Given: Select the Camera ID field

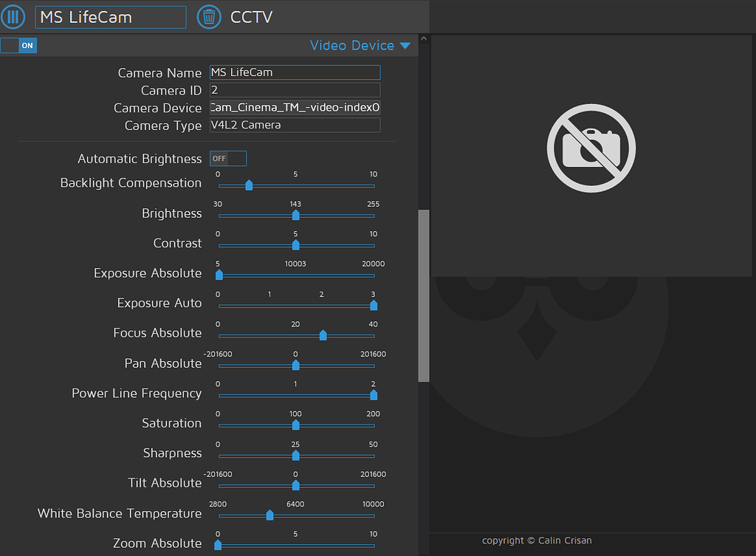Looking at the screenshot, I should [x=295, y=89].
